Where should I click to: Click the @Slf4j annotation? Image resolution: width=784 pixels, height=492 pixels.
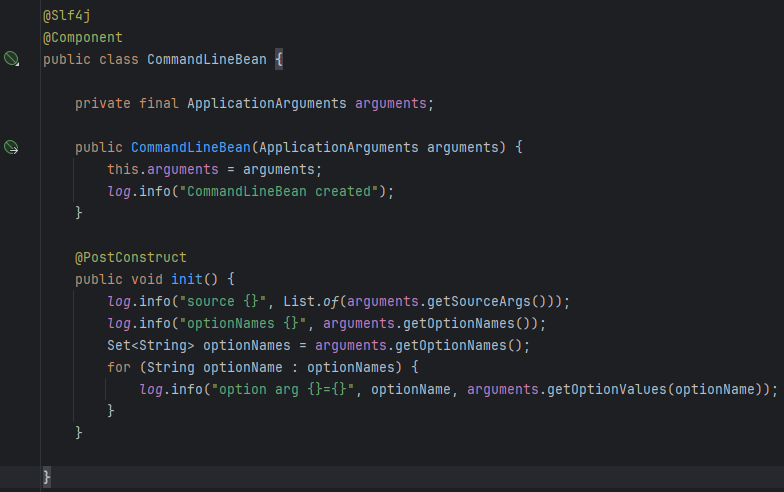(x=66, y=16)
